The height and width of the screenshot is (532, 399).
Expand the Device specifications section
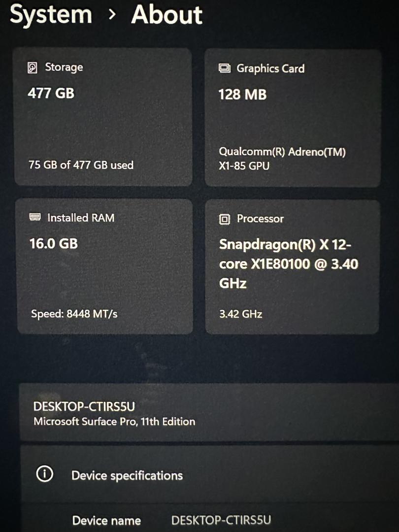pos(210,474)
